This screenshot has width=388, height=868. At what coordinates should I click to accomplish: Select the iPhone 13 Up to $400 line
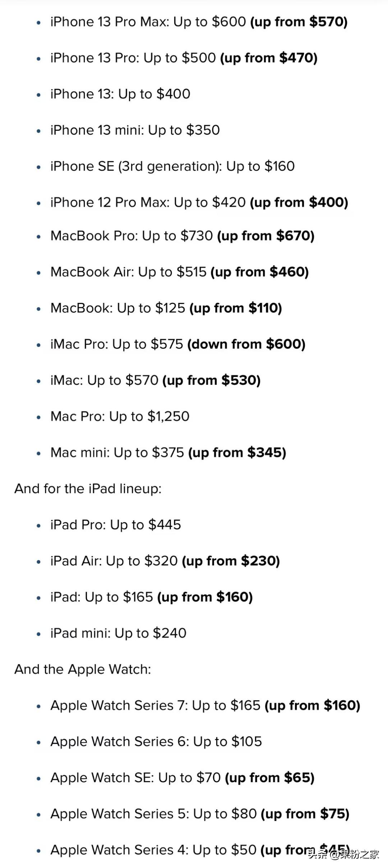pos(120,94)
